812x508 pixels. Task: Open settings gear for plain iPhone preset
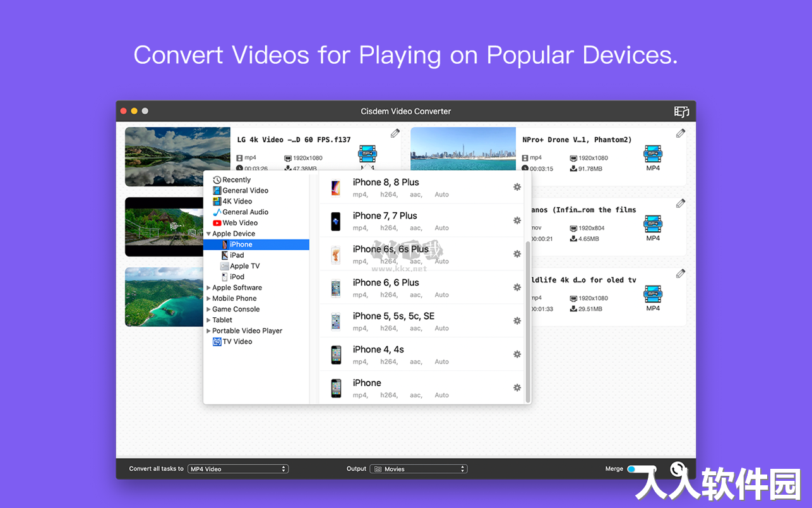coord(517,388)
